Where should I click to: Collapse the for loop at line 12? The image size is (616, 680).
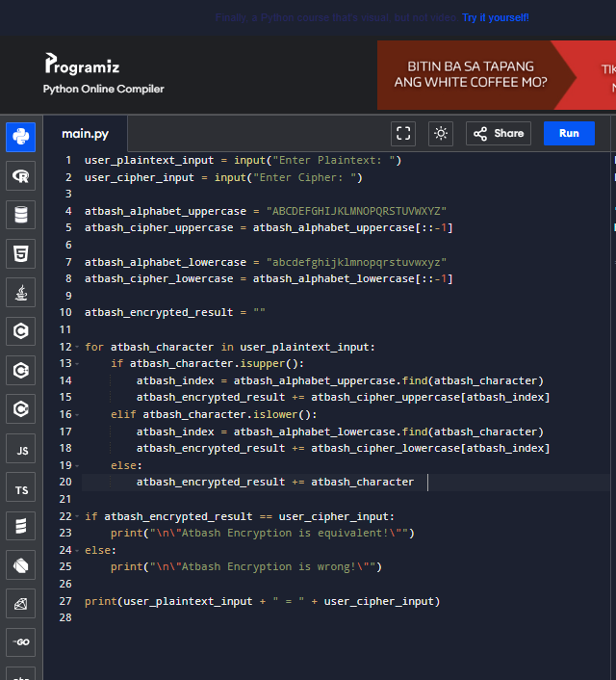tap(78, 347)
